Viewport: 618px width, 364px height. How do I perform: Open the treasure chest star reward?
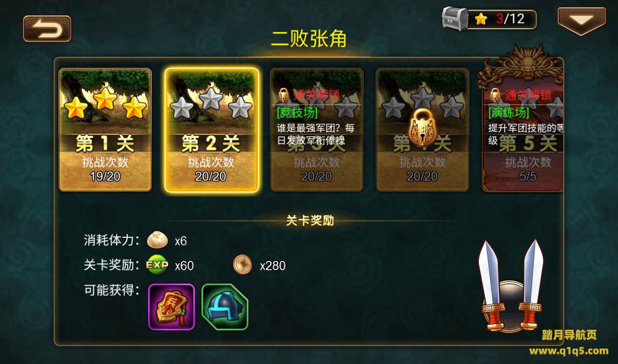click(455, 19)
